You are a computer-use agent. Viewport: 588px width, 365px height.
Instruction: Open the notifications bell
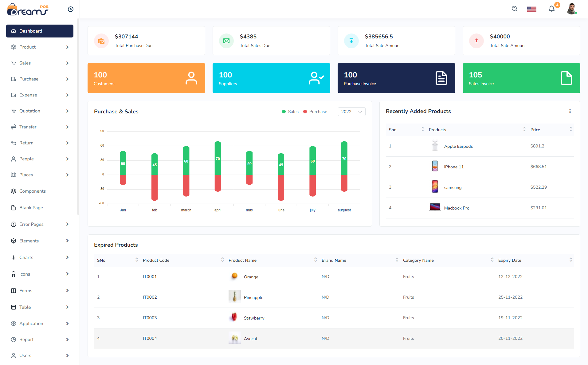point(552,9)
